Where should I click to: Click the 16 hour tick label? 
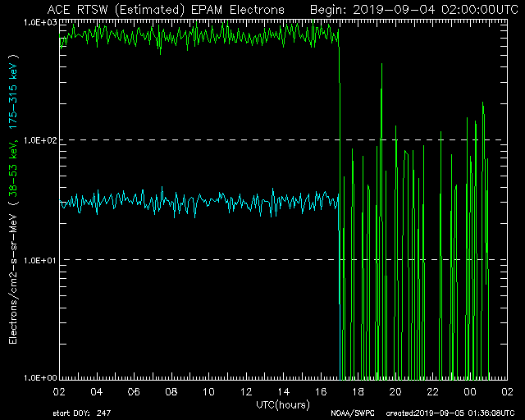(x=321, y=393)
